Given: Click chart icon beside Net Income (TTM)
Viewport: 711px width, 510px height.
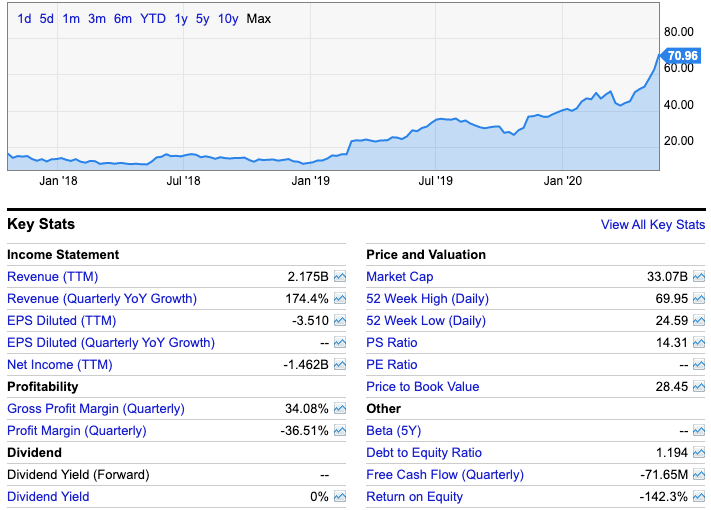Looking at the screenshot, I should point(340,365).
